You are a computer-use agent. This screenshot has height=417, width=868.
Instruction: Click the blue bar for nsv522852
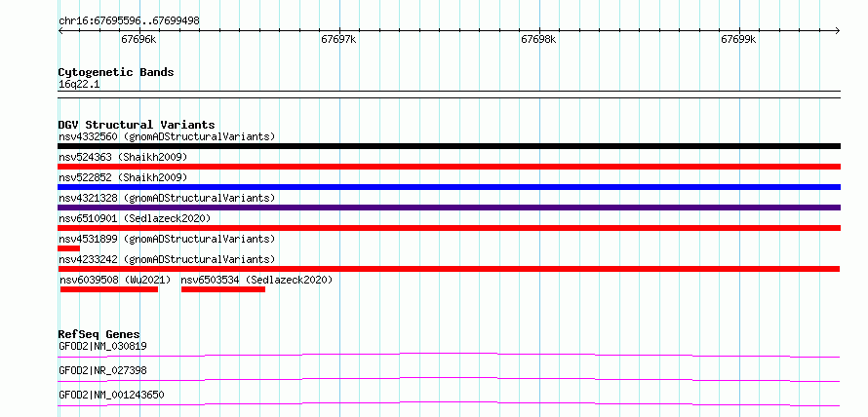[449, 187]
